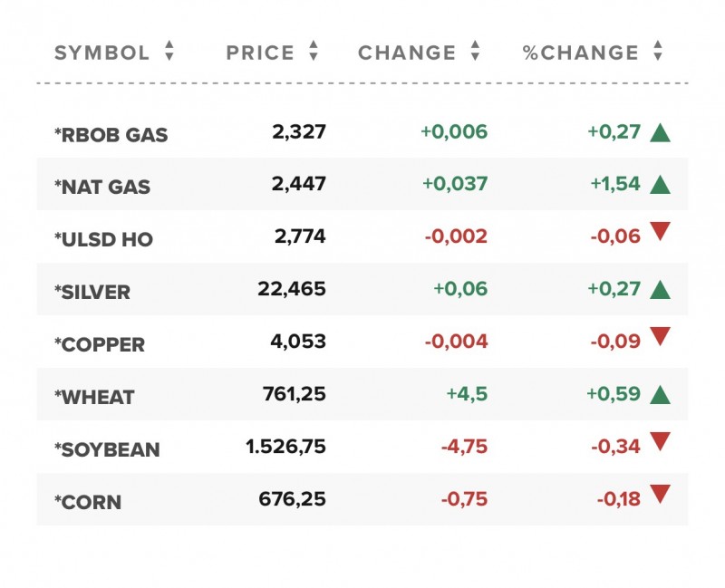Click the red down arrow for ULSD HO
The width and height of the screenshot is (725, 588).
click(x=660, y=232)
